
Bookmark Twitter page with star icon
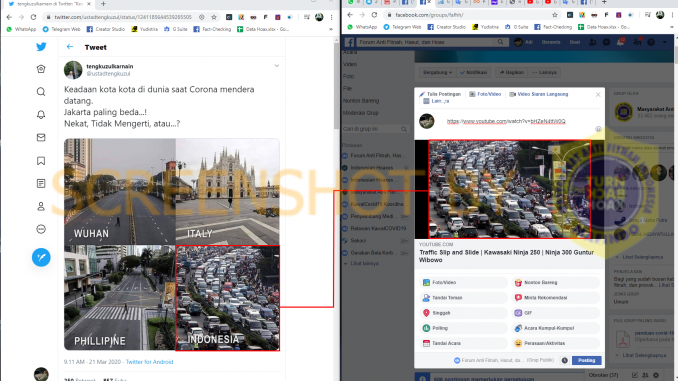tap(214, 17)
